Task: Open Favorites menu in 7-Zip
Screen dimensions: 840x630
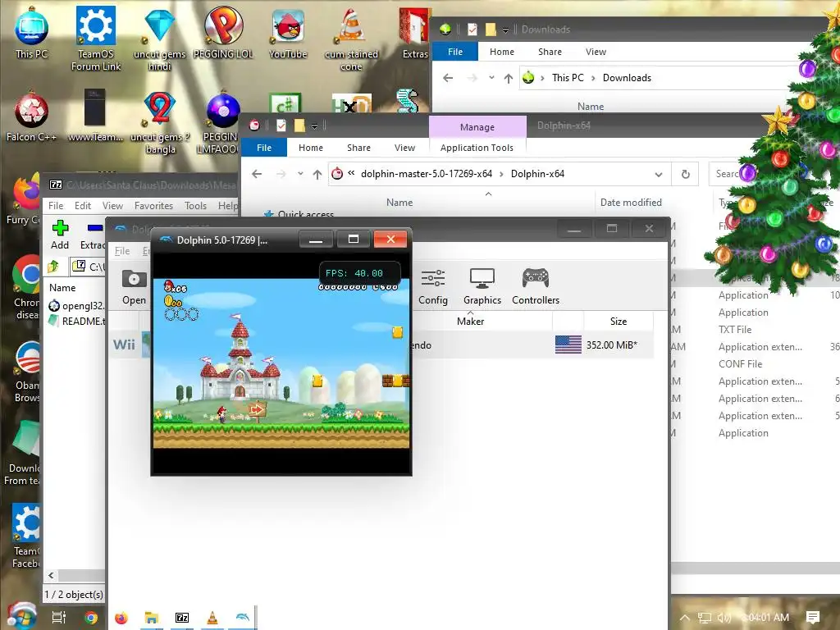Action: click(153, 206)
